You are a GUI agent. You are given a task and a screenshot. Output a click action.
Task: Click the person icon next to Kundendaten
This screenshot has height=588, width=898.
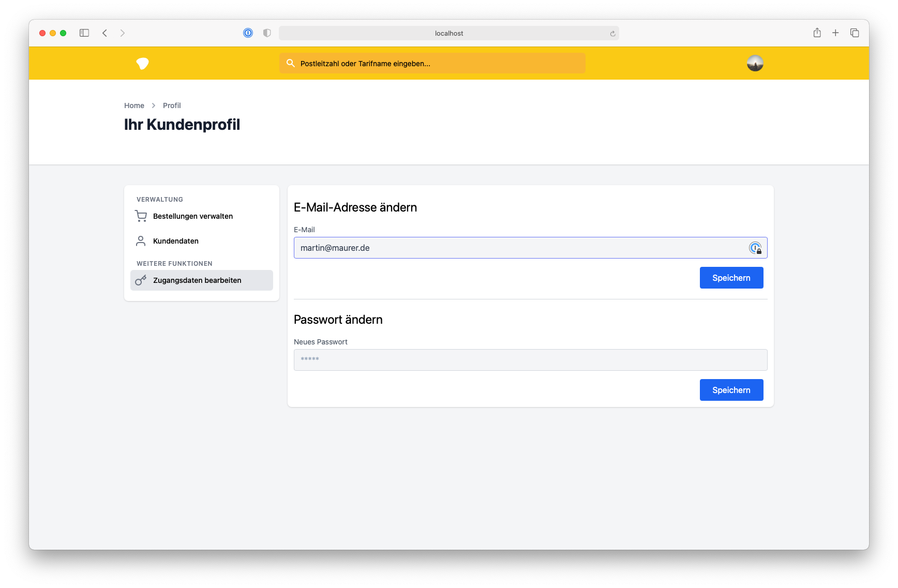pyautogui.click(x=141, y=241)
